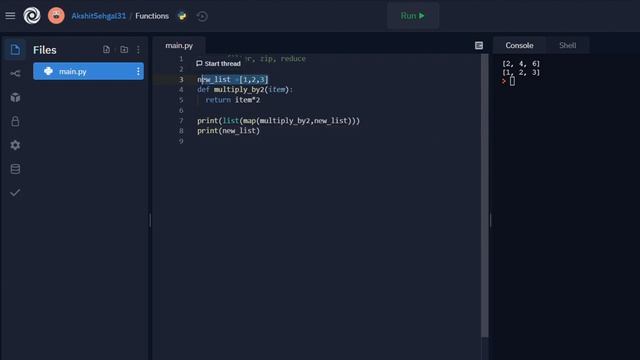The width and height of the screenshot is (640, 360).
Task: Open the Packages sidebar icon
Action: (15, 98)
